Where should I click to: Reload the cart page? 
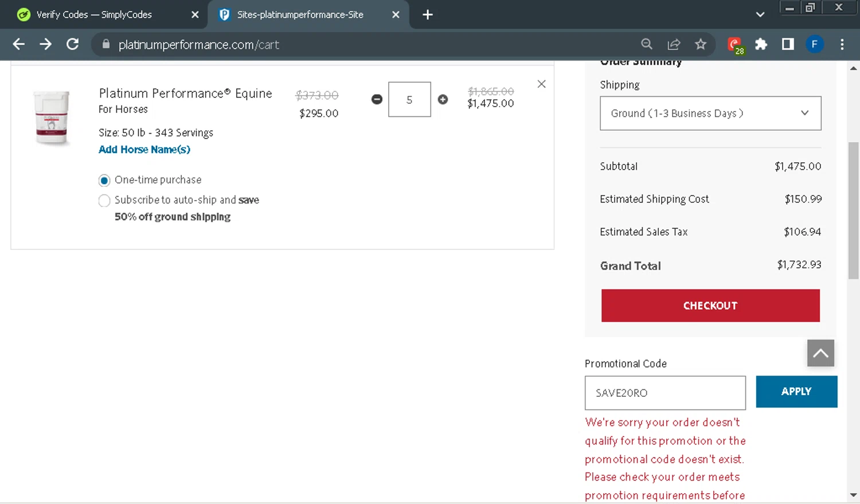[72, 44]
